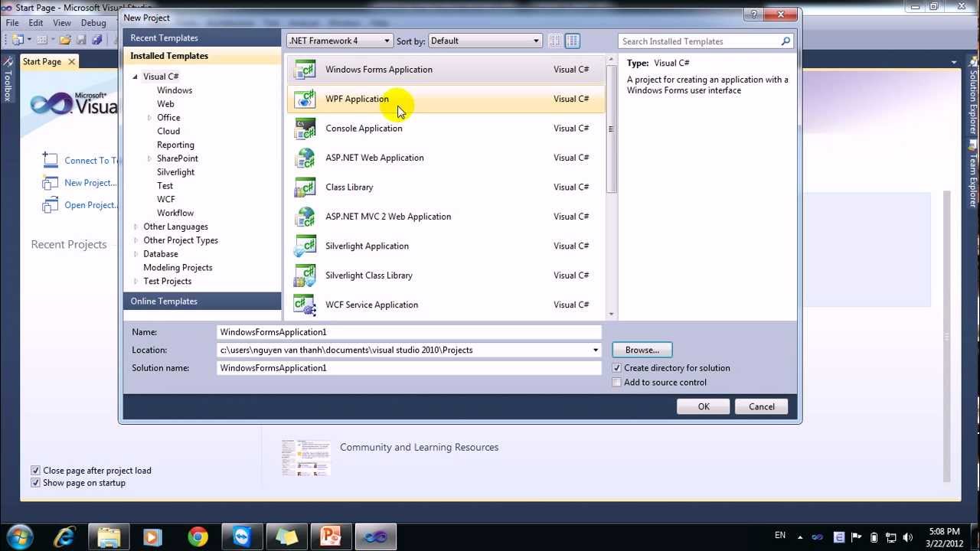Click the WPF Application template icon
The width and height of the screenshot is (980, 551).
click(305, 99)
